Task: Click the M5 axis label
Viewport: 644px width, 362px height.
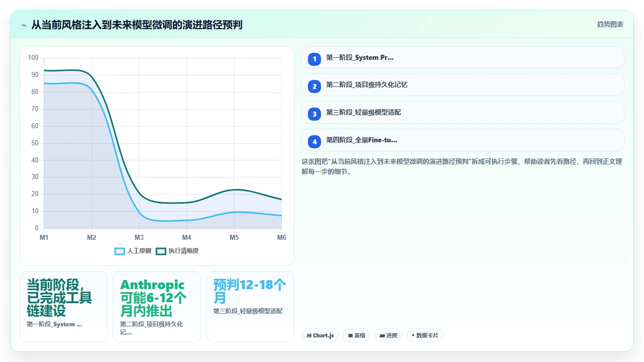Action: click(x=234, y=237)
